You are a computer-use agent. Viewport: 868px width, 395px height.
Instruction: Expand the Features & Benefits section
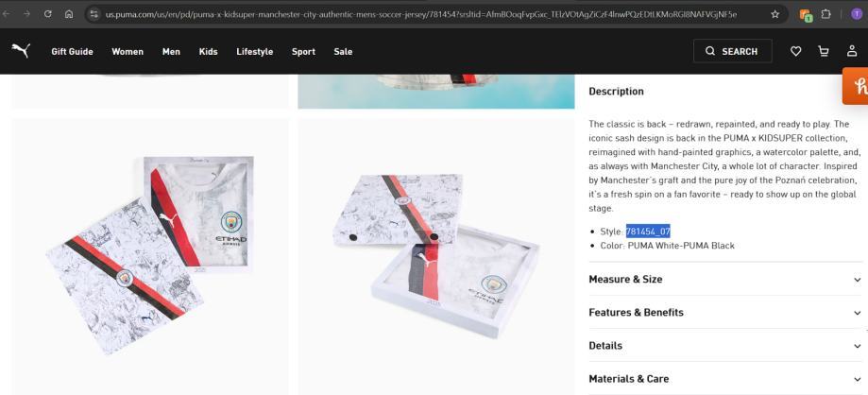coord(725,312)
